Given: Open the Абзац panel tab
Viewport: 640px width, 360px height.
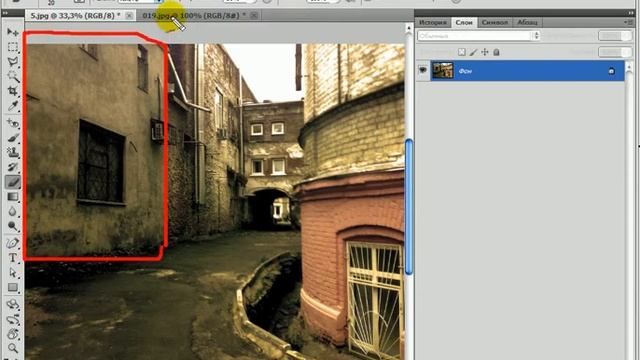Looking at the screenshot, I should (527, 22).
